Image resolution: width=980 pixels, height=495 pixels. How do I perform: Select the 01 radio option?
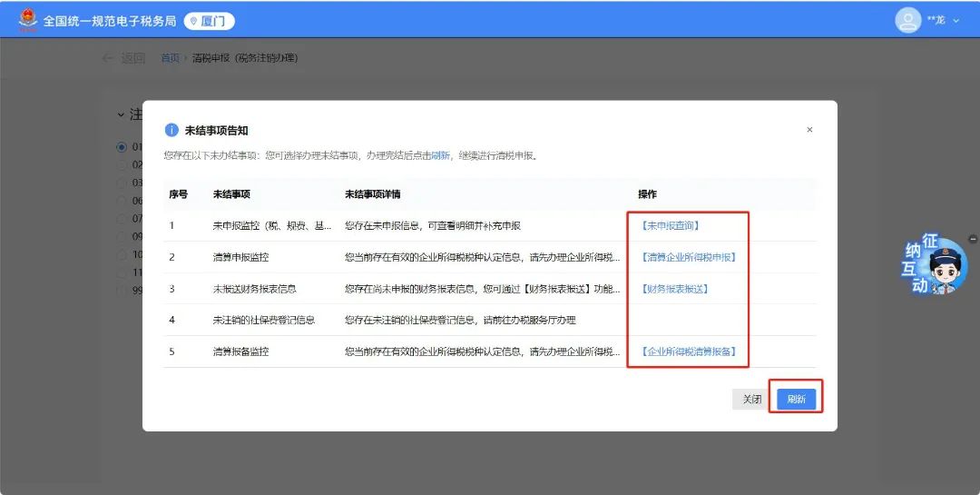[x=122, y=147]
